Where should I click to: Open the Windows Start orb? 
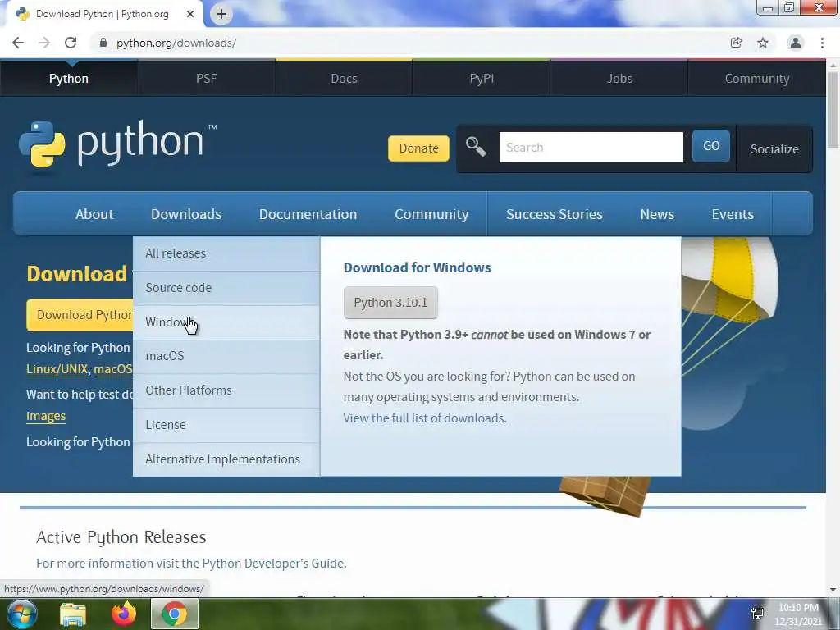point(21,614)
